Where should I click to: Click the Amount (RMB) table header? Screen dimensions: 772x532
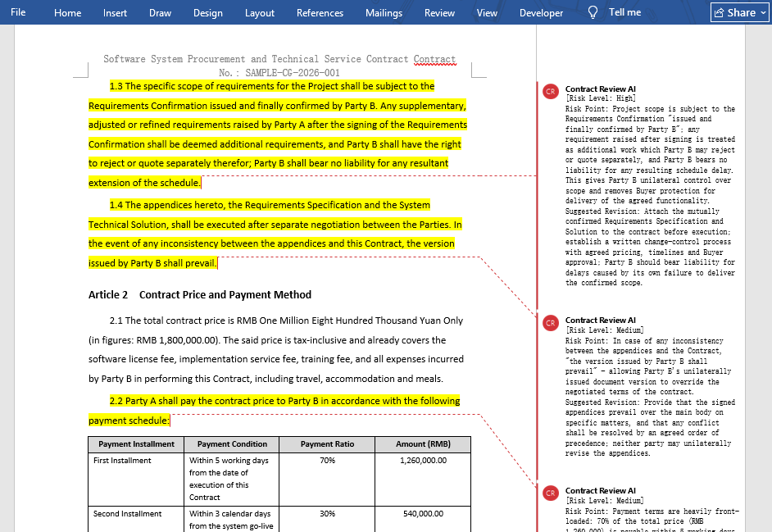pos(423,444)
